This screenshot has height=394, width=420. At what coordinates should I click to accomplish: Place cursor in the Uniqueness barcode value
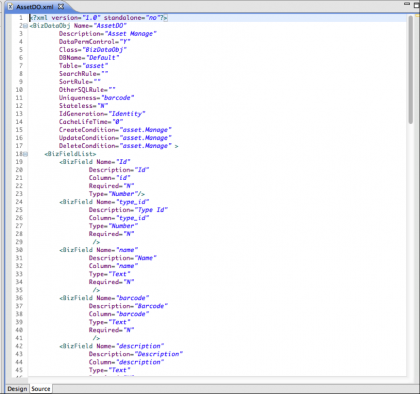pos(117,98)
